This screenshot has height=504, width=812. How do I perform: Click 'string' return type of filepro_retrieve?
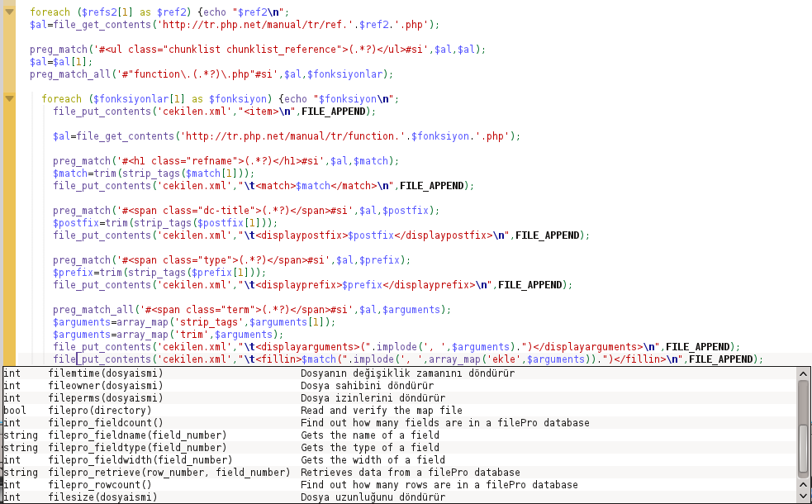tap(20, 473)
